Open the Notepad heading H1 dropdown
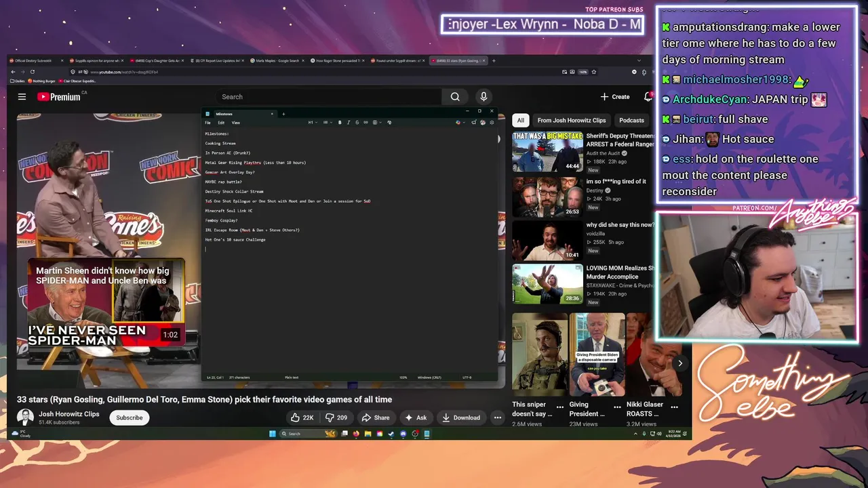 tap(313, 123)
